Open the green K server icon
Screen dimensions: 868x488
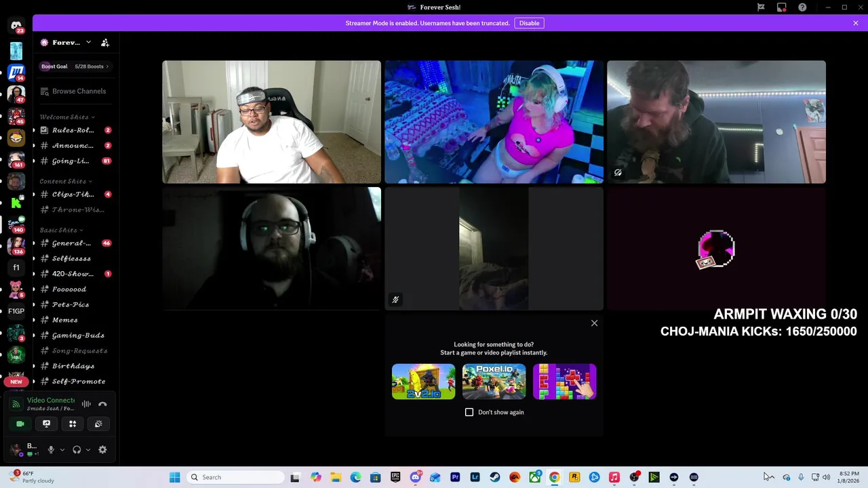coord(16,202)
